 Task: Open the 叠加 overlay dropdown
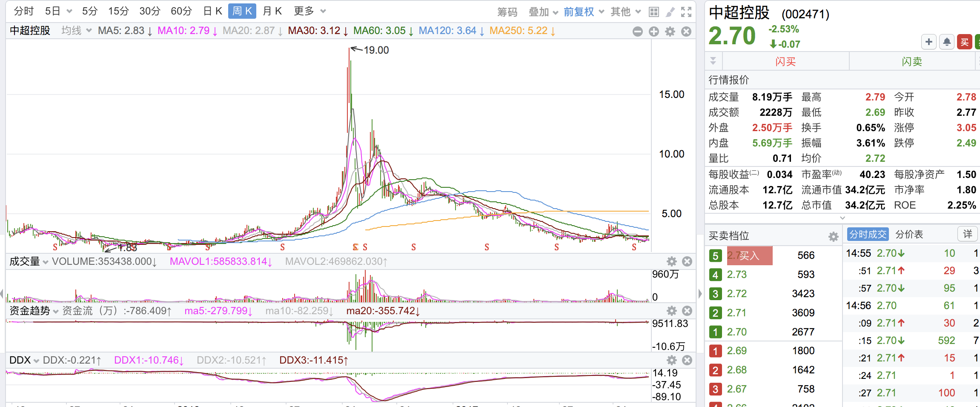tap(543, 12)
